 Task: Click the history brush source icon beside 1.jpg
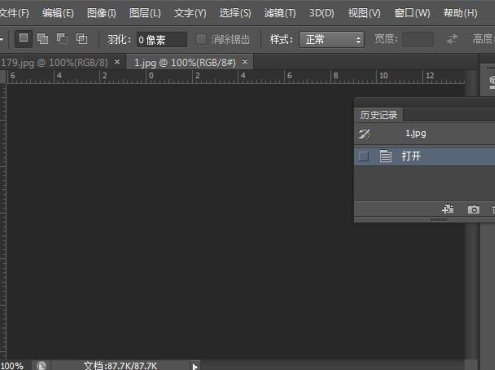[364, 134]
